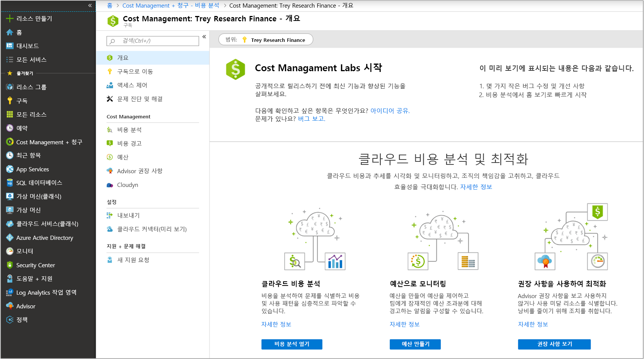This screenshot has width=644, height=359.
Task: Click Security Center shield icon
Action: pyautogui.click(x=10, y=265)
